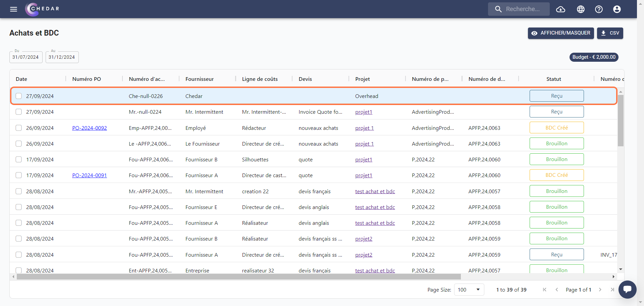Go to the first page
Viewport: 644px width, 306px height.
(544, 290)
